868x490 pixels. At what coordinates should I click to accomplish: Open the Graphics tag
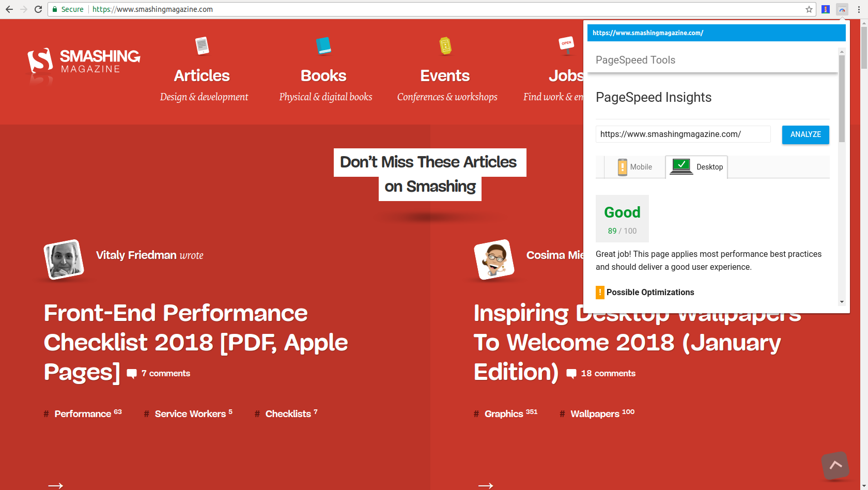[x=505, y=414]
